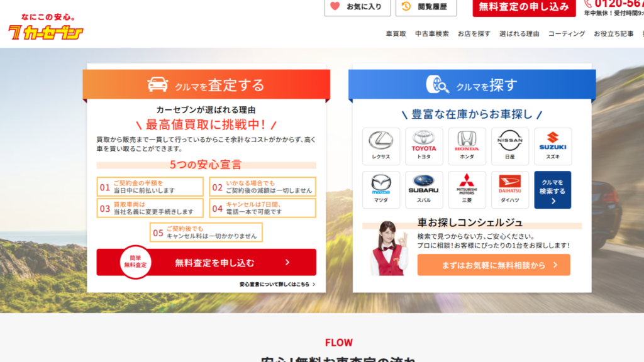Go to 中古車検索 menu item
644x362 pixels.
[432, 34]
